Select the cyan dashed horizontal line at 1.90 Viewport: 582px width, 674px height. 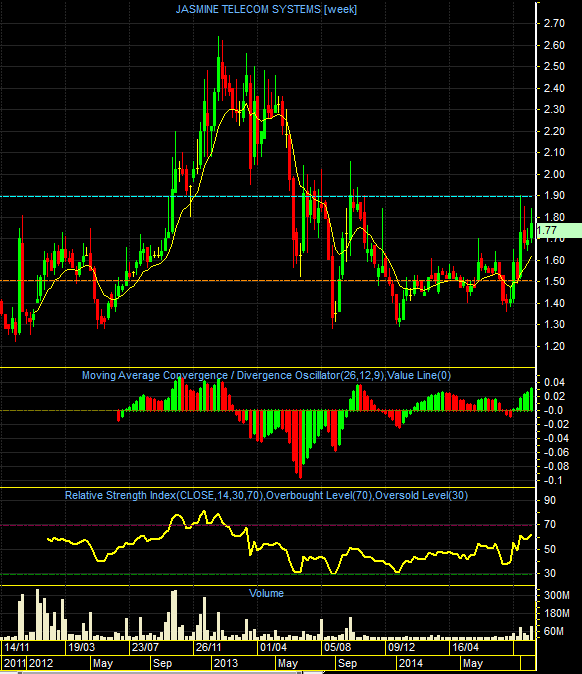(x=267, y=196)
